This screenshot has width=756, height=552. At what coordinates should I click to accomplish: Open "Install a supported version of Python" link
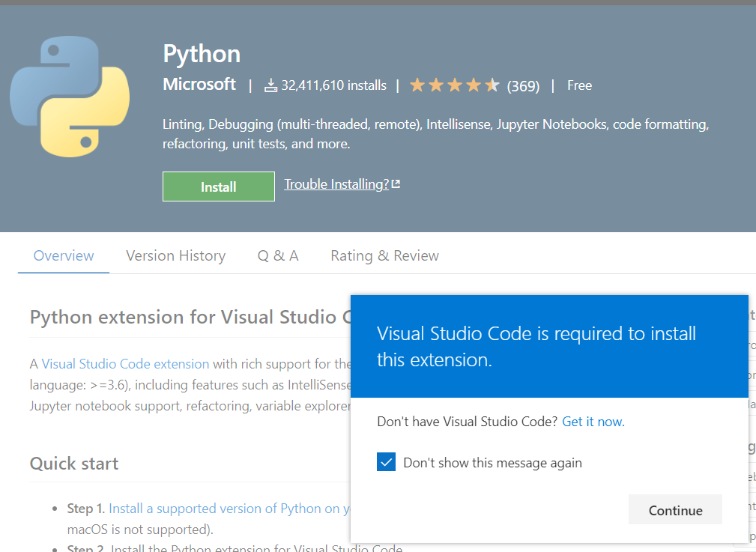click(x=225, y=509)
